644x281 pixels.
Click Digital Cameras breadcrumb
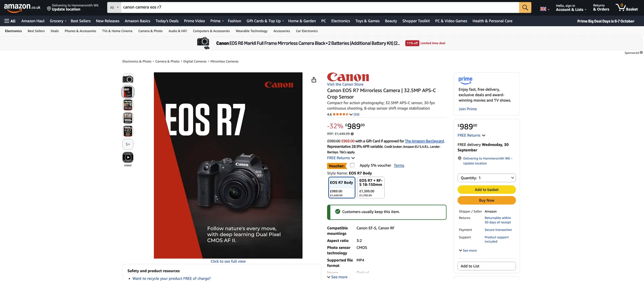pyautogui.click(x=195, y=61)
